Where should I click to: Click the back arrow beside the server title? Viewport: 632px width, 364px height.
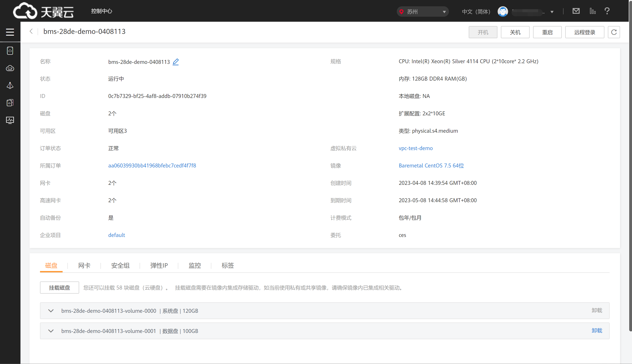pos(31,31)
